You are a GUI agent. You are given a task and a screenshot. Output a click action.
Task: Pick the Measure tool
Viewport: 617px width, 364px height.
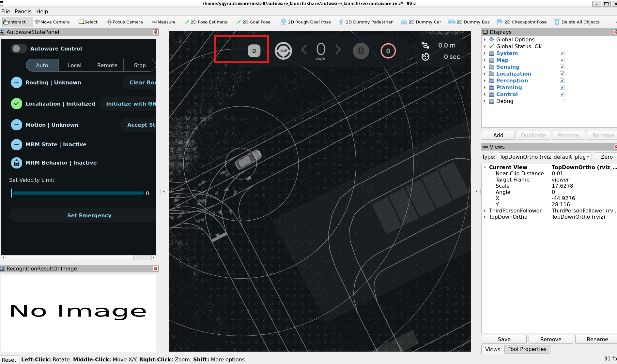163,22
